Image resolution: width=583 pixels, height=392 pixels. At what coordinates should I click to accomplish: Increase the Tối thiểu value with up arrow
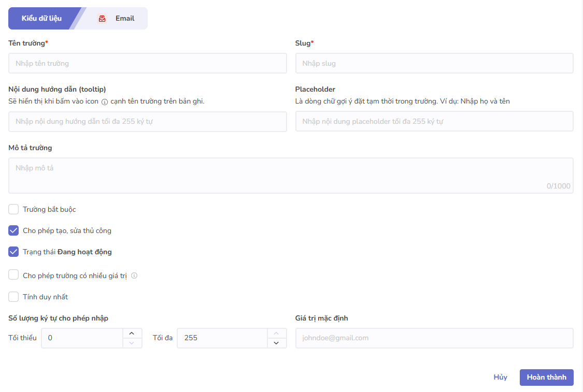click(132, 333)
